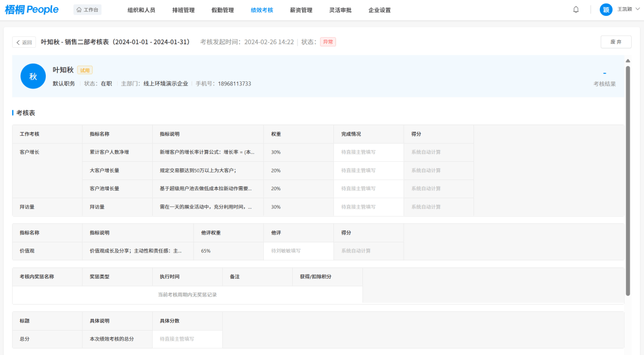Click the 试用 badge beside 叶知秋

coord(85,70)
